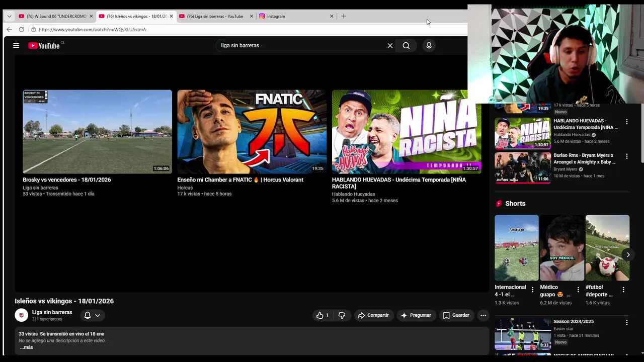Select the Isleños vs vikingos tab

click(136, 16)
